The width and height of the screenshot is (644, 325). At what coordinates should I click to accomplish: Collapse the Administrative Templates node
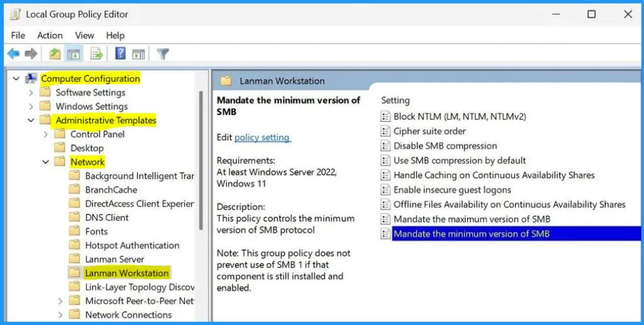pos(31,120)
